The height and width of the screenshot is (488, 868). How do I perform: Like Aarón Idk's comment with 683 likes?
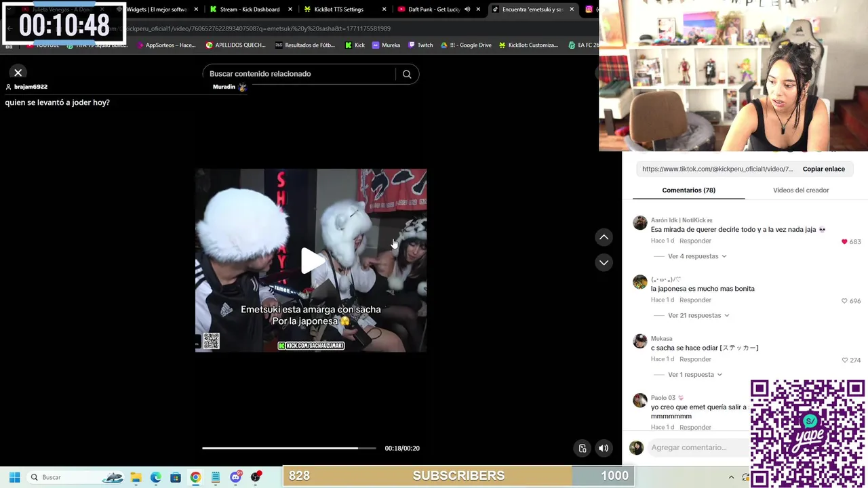[844, 241]
